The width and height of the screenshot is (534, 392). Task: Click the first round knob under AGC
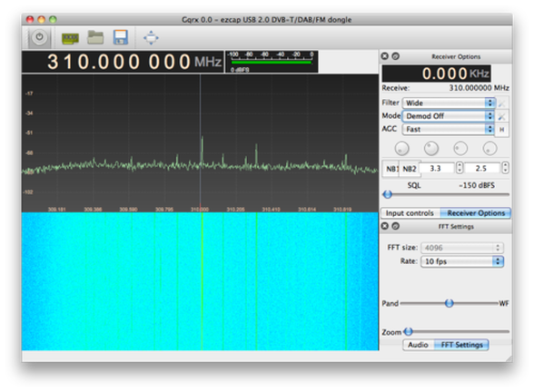coord(401,149)
